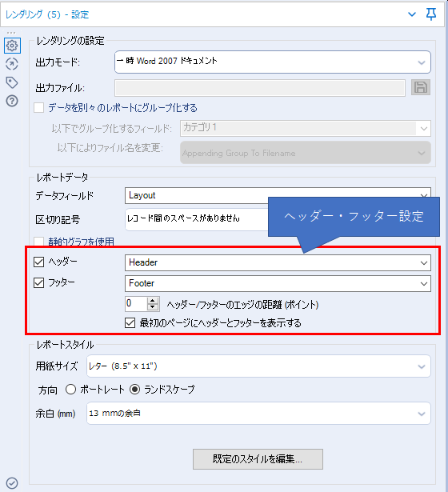Screen dimensions: 448x492
Task: Click the レポートデータ group label
Action: (x=62, y=178)
